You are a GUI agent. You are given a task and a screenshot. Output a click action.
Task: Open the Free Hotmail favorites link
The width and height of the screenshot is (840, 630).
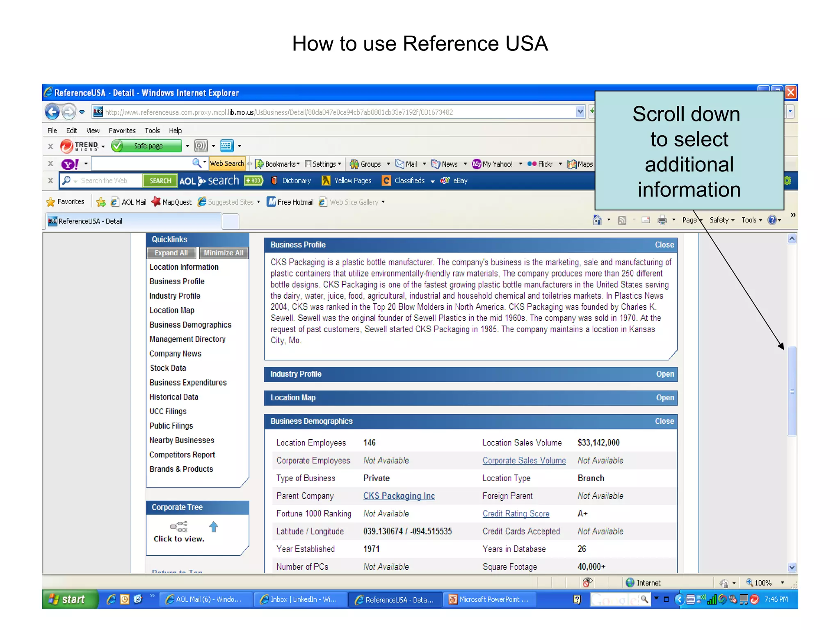tap(290, 202)
